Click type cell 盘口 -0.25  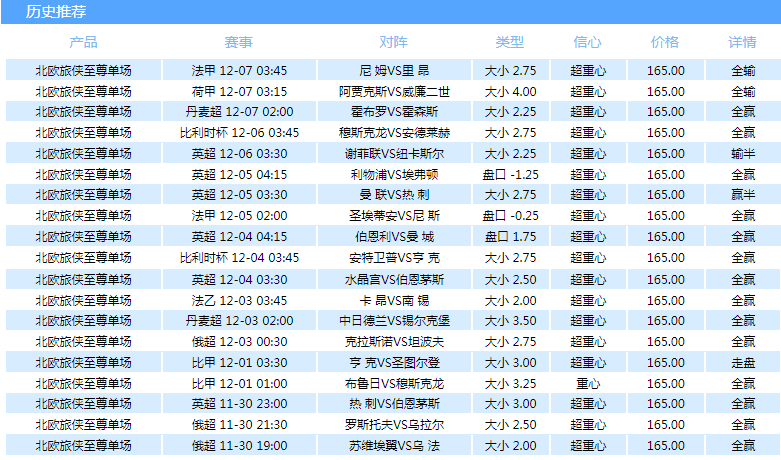click(511, 216)
